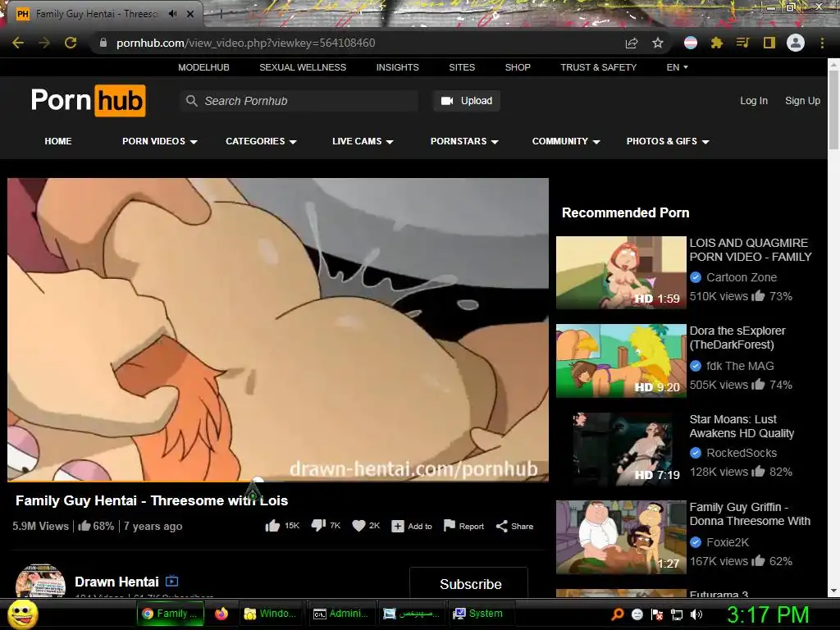The image size is (840, 630).
Task: Click the round striped extension icon in toolbar
Action: point(691,43)
